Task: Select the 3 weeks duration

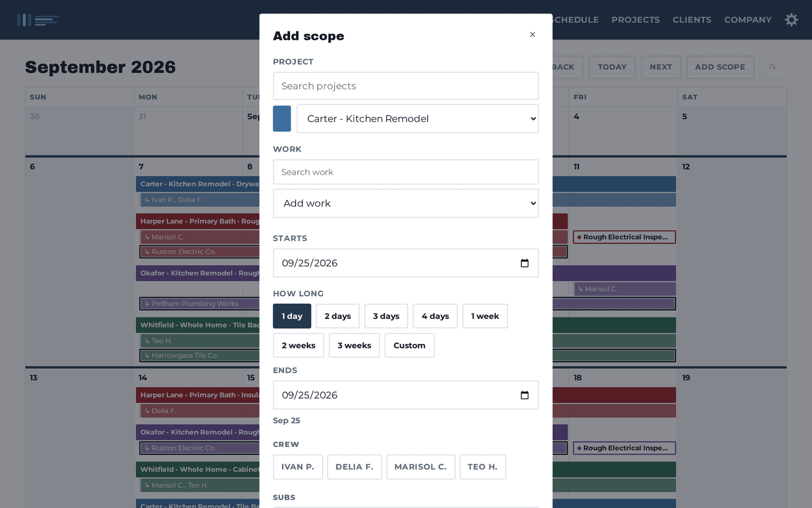Action: 355,346
